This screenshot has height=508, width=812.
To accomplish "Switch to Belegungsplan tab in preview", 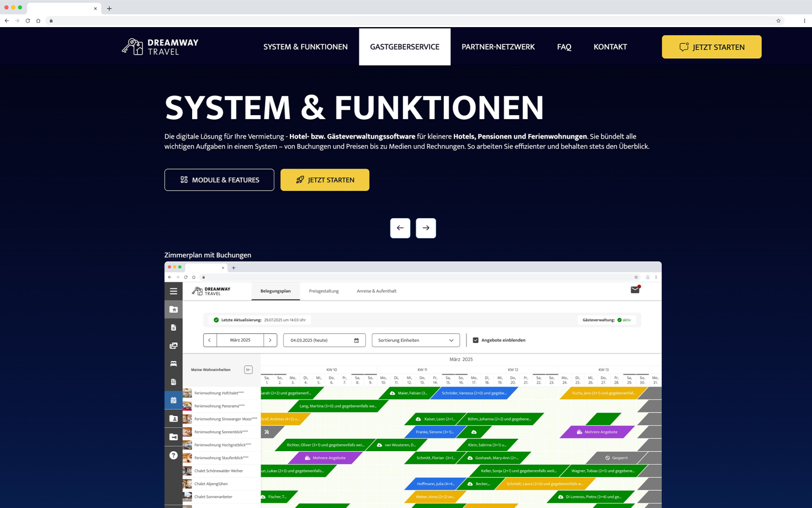I will 276,291.
